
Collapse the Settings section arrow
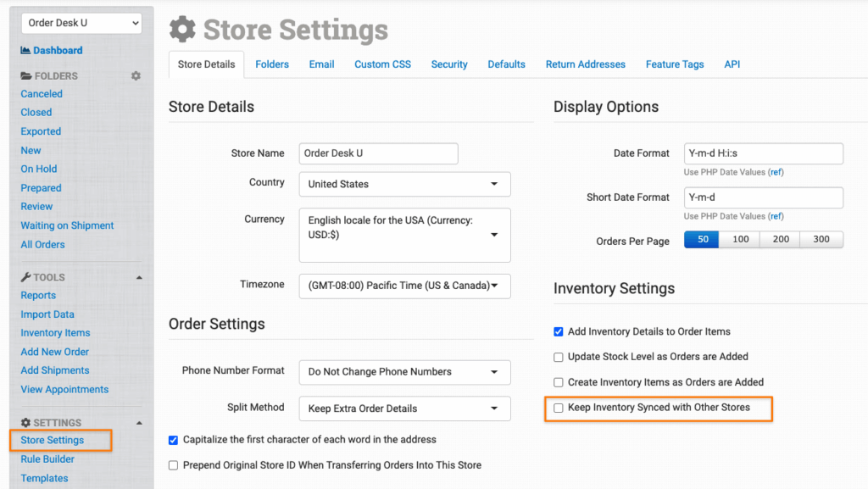point(139,423)
